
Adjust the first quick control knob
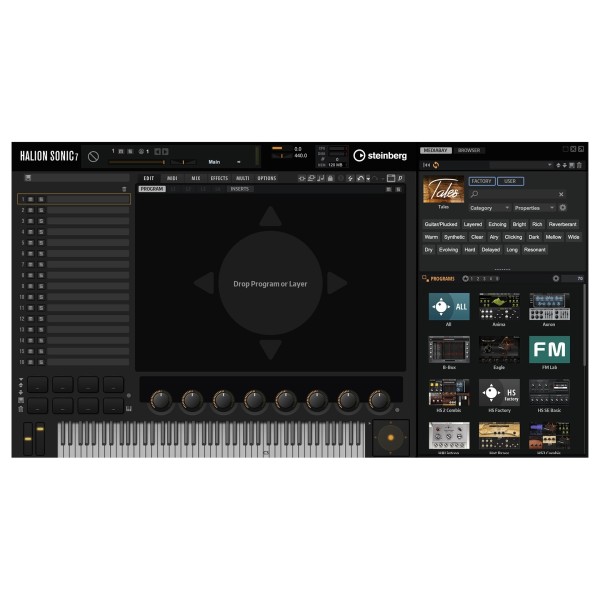pos(160,400)
